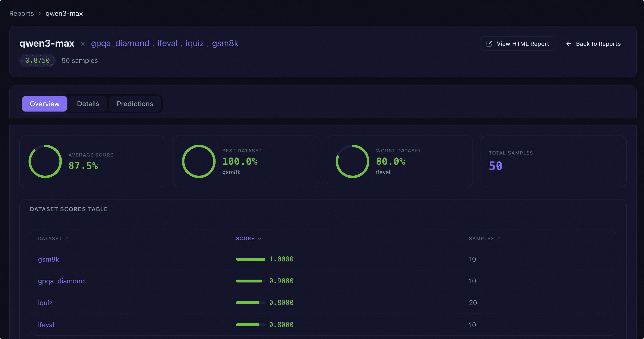Viewport: 644px width, 339px height.
Task: Click the 1.0000 score in gsm8k row
Action: click(281, 259)
